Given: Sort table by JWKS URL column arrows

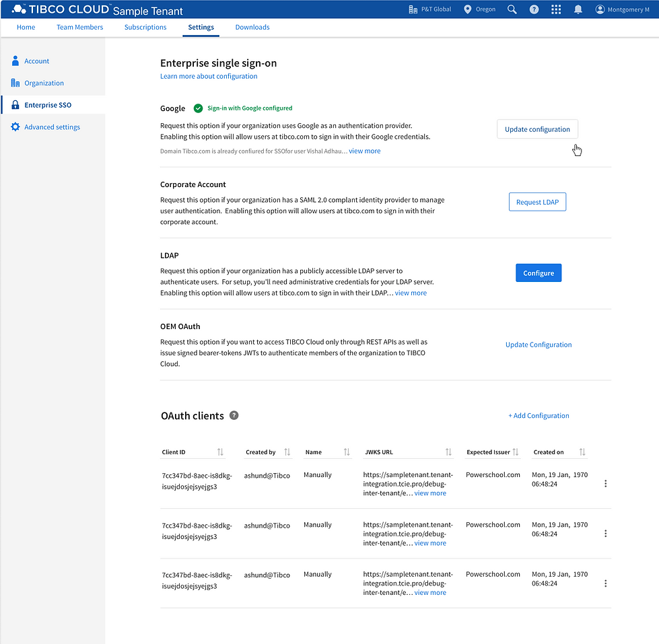Looking at the screenshot, I should (x=448, y=452).
